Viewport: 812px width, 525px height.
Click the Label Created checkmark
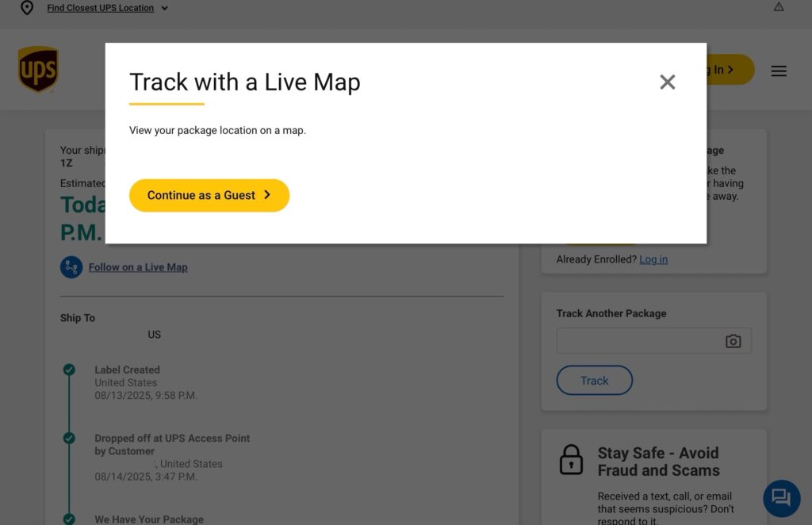(69, 370)
